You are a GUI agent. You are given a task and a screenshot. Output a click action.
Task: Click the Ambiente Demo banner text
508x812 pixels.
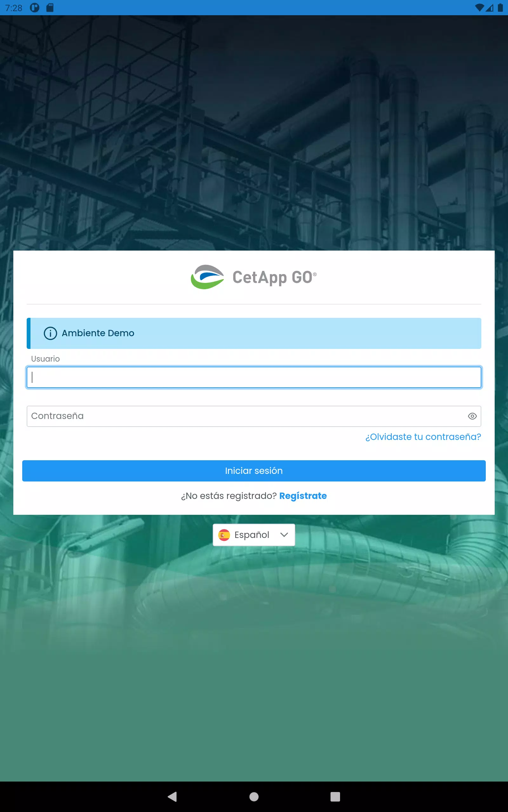coord(98,333)
